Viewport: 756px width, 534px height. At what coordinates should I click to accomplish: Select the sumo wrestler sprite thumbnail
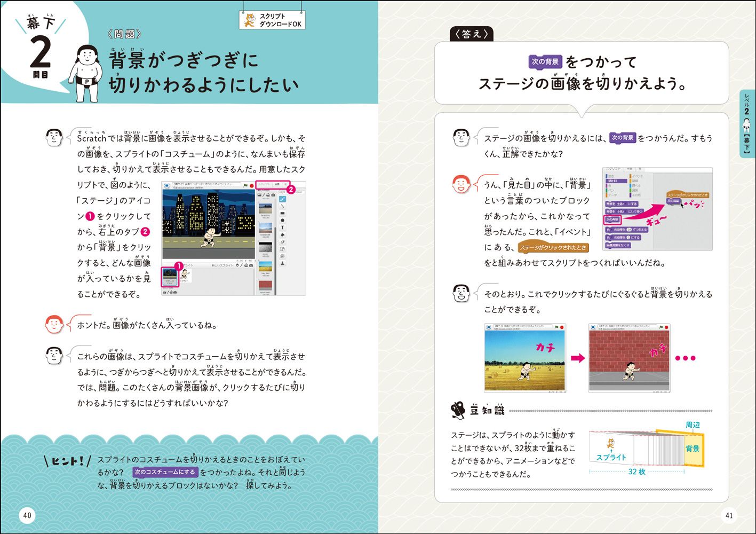point(185,276)
